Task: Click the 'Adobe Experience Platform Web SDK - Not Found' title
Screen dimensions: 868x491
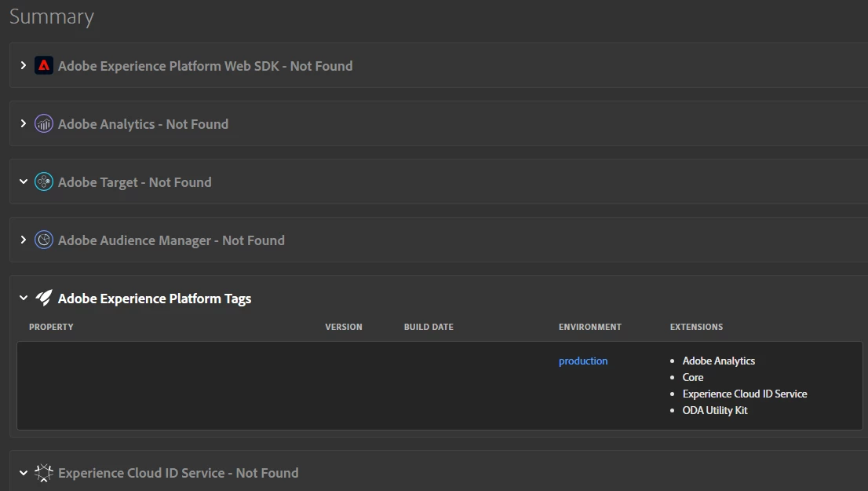Action: coord(206,66)
